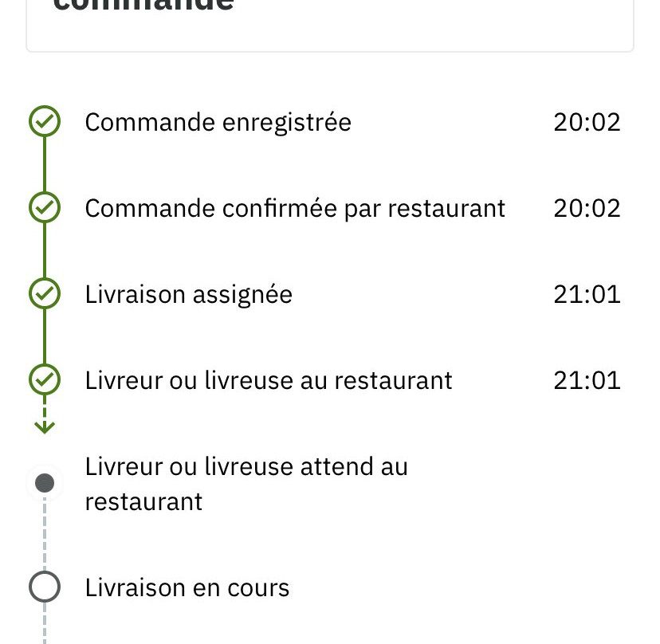Select the Livreur ou livreuse attend au restaurant step

click(x=246, y=484)
